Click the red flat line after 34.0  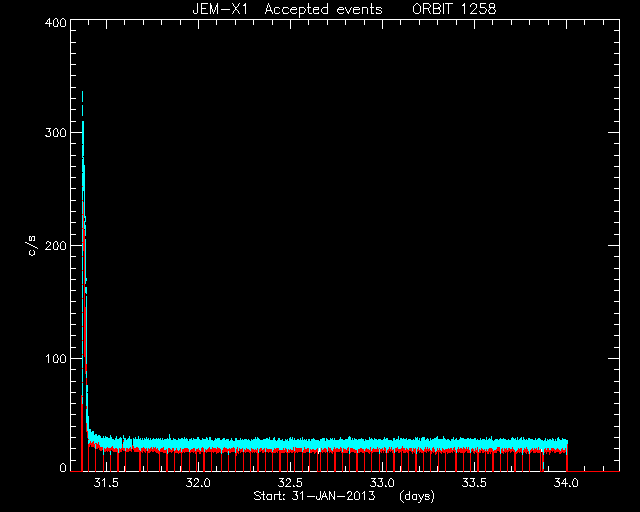coord(593,471)
